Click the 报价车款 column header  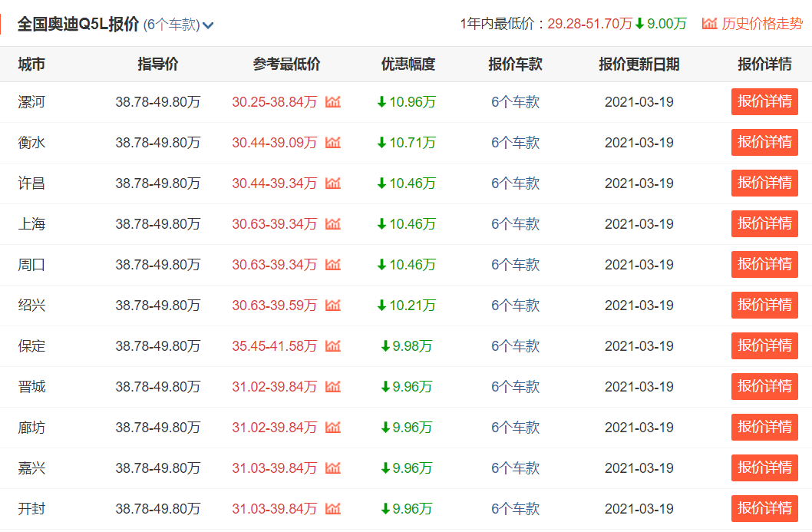tap(515, 64)
